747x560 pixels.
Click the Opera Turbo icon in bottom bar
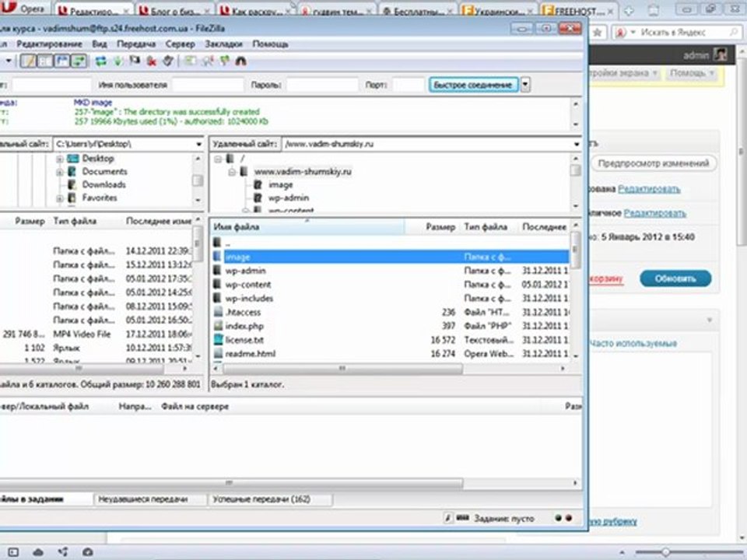pos(87,552)
